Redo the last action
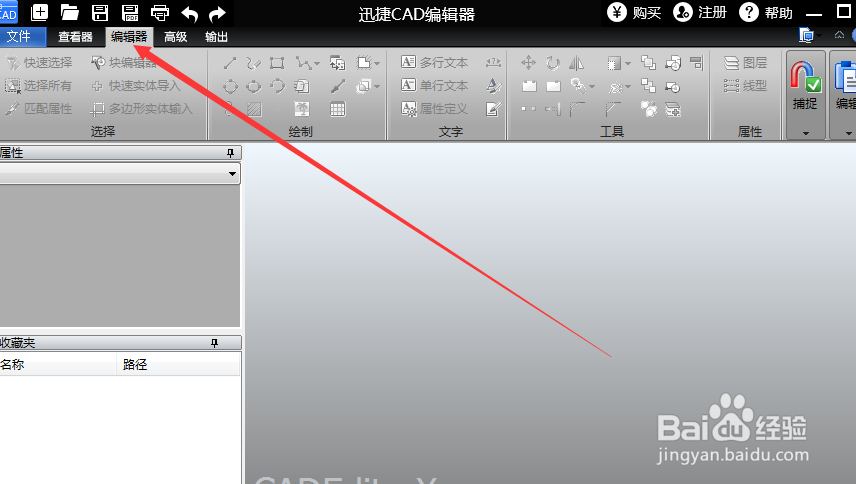Screen dimensions: 856x484 point(217,13)
